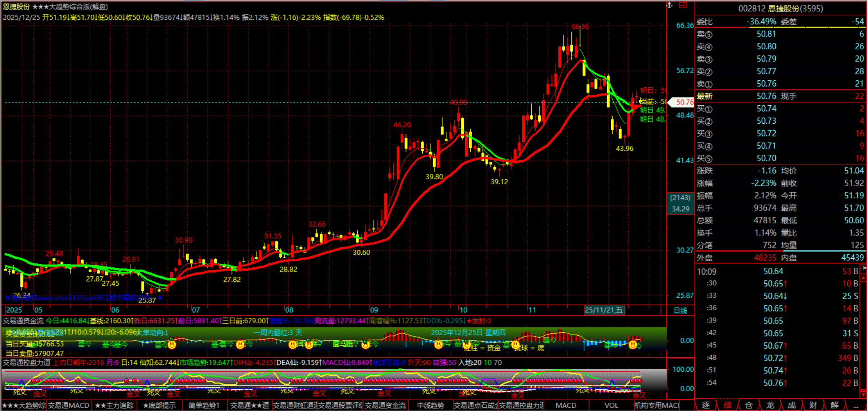Click the 25/11/21 date marker on timeline

pyautogui.click(x=604, y=310)
